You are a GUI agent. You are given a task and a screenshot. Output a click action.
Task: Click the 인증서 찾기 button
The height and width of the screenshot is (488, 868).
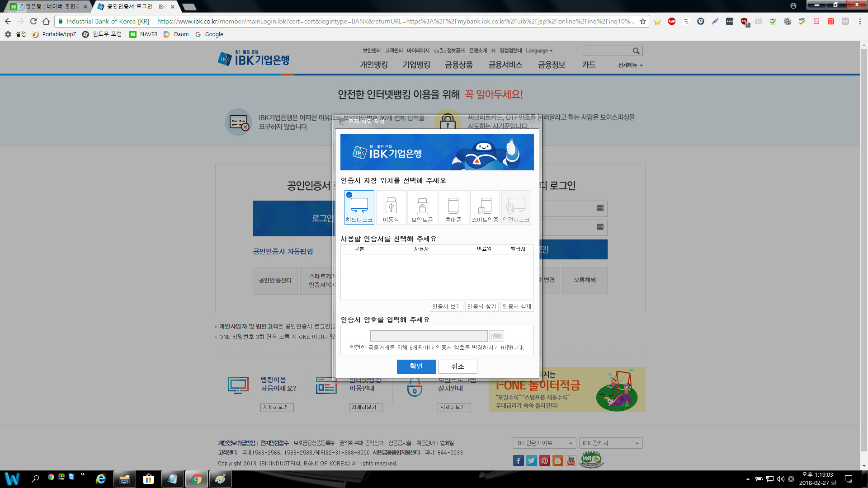pos(481,307)
